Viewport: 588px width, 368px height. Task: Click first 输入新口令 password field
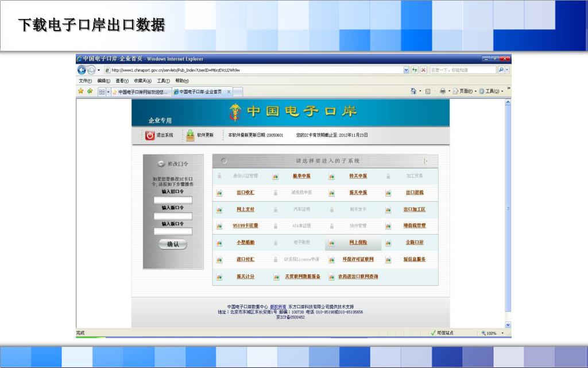click(x=173, y=216)
